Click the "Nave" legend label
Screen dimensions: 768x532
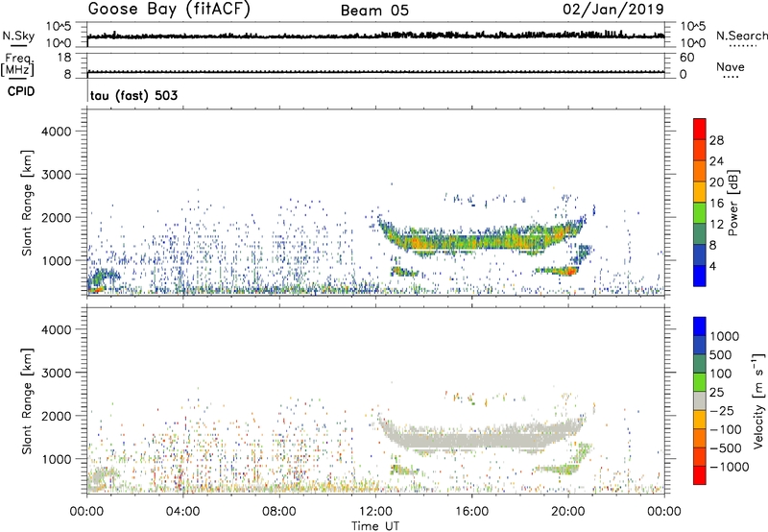click(x=731, y=67)
